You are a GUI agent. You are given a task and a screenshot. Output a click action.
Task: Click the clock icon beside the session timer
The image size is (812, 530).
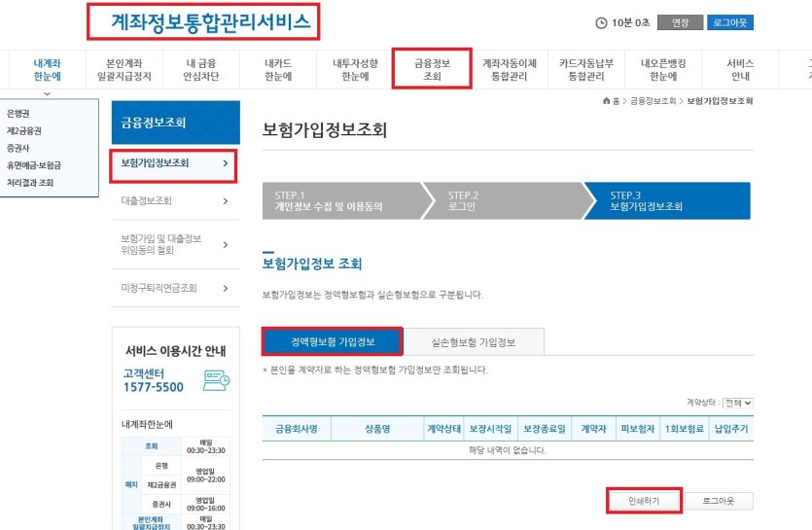tap(601, 22)
